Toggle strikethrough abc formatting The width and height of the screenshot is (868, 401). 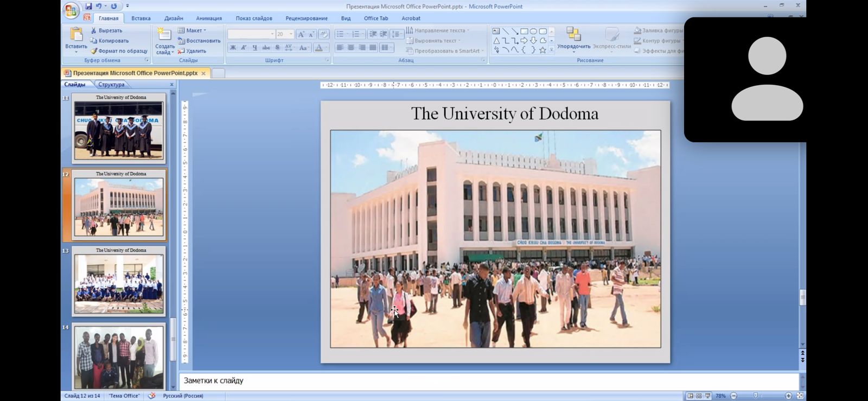point(266,48)
